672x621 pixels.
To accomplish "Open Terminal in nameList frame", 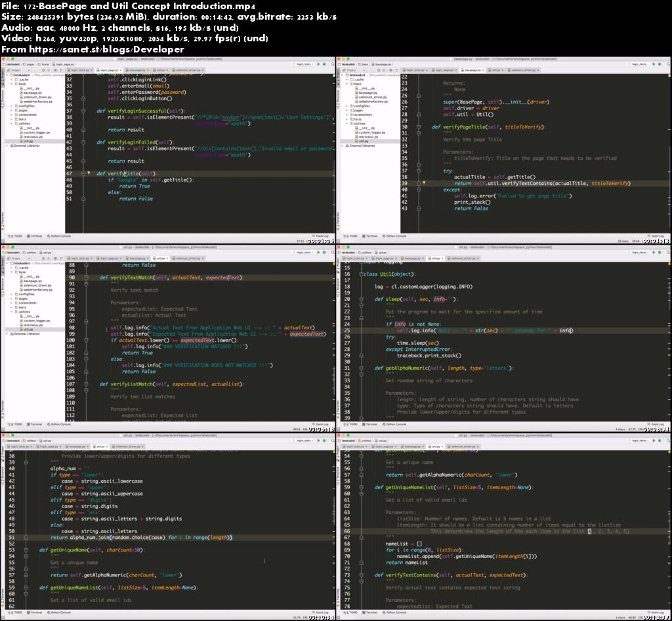I will (370, 612).
